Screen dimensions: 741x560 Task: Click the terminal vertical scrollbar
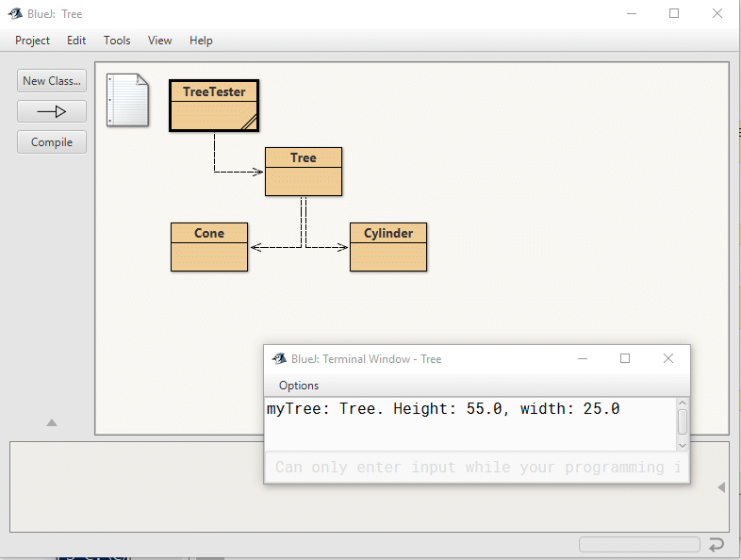pyautogui.click(x=683, y=422)
